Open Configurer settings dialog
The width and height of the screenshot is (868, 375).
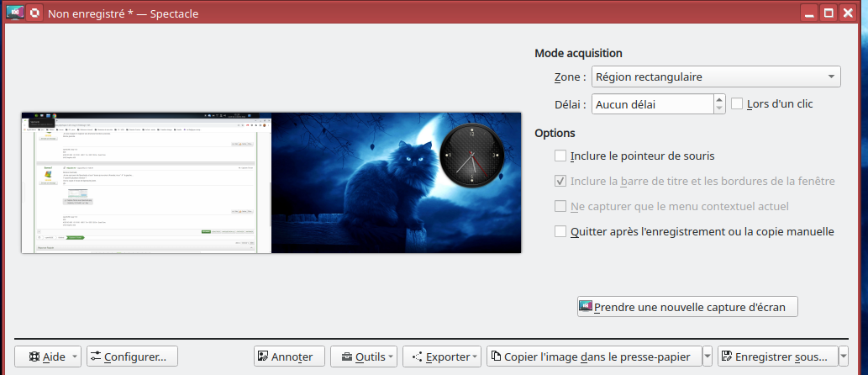[133, 357]
